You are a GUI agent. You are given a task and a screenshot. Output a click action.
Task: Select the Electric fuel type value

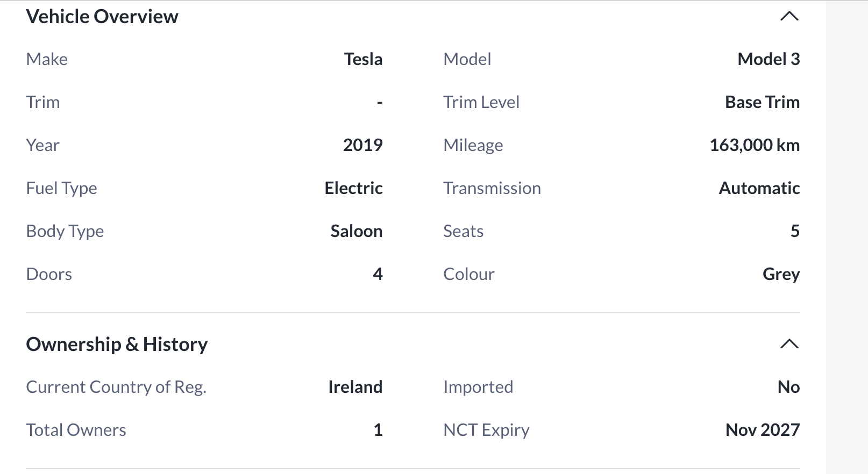click(353, 188)
